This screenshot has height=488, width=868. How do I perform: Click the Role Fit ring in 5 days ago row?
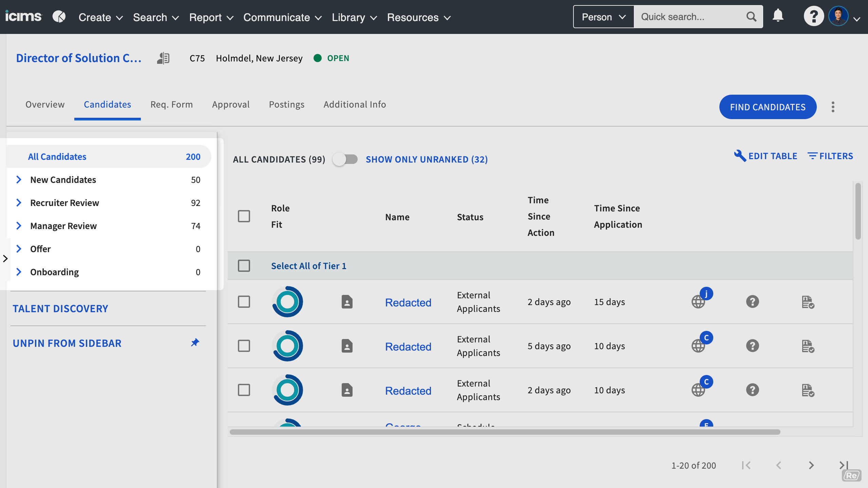tap(287, 346)
